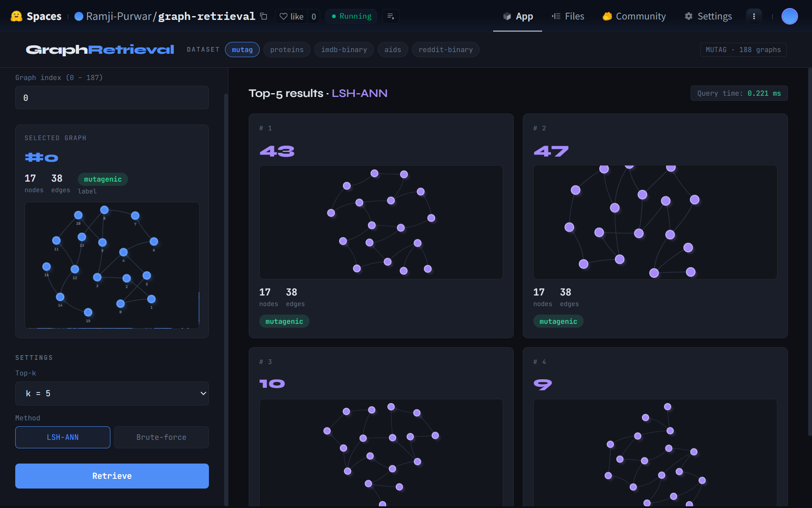This screenshot has width=812, height=508.
Task: Select the aids dataset chip
Action: click(x=392, y=50)
